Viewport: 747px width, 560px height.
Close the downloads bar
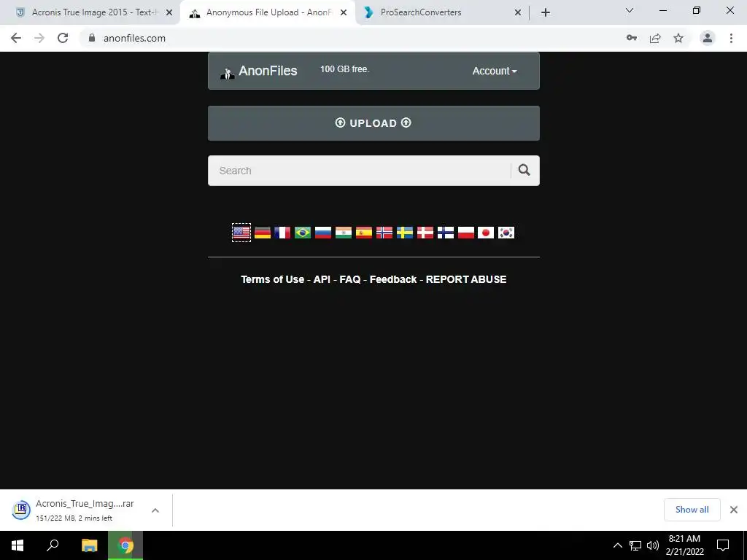click(734, 510)
